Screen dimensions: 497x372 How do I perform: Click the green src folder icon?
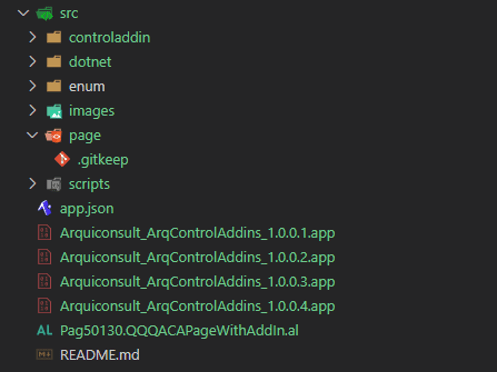pyautogui.click(x=45, y=14)
